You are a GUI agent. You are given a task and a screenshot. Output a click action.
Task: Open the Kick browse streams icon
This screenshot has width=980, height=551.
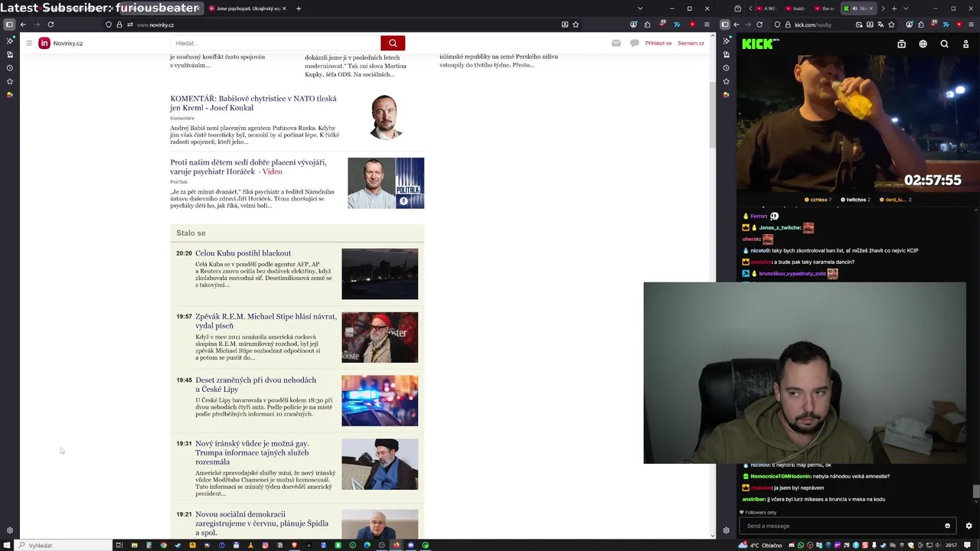[901, 44]
